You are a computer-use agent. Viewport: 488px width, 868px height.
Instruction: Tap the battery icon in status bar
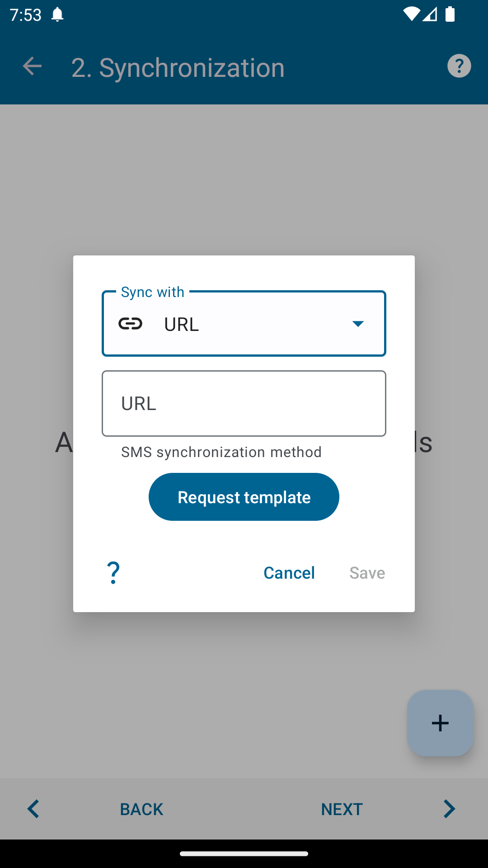pos(450,14)
